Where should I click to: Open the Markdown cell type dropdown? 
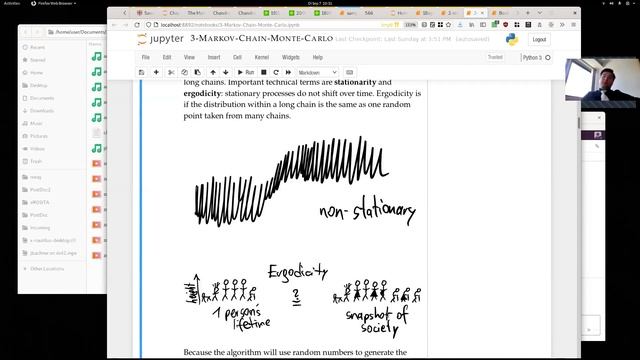pyautogui.click(x=318, y=72)
